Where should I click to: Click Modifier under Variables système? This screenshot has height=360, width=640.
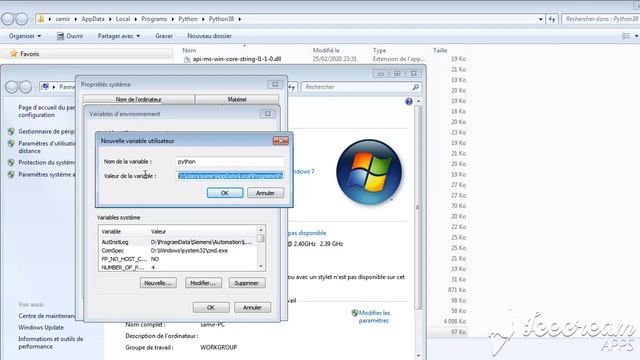click(203, 283)
